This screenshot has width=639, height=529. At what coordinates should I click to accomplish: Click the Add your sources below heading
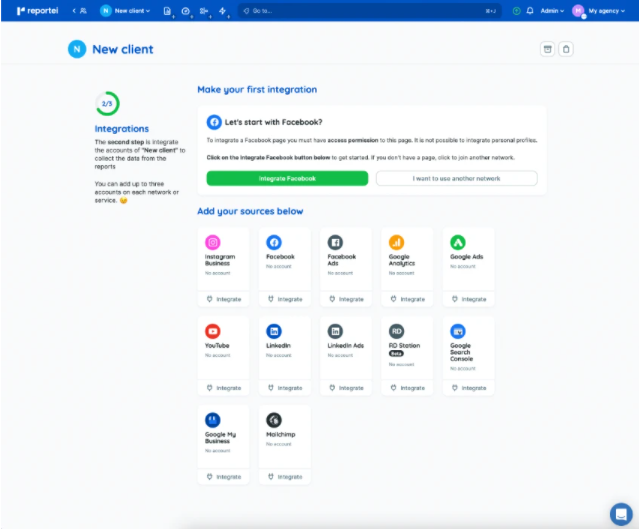tap(250, 211)
